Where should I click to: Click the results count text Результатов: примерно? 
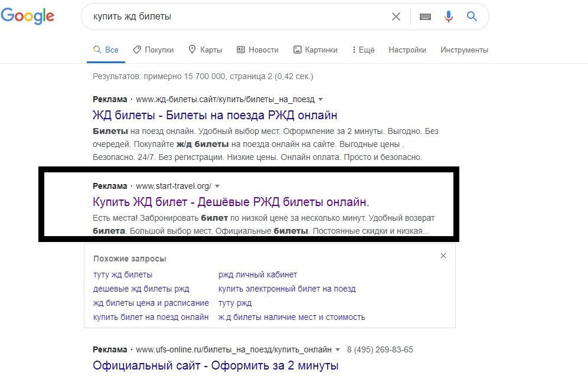coord(203,77)
